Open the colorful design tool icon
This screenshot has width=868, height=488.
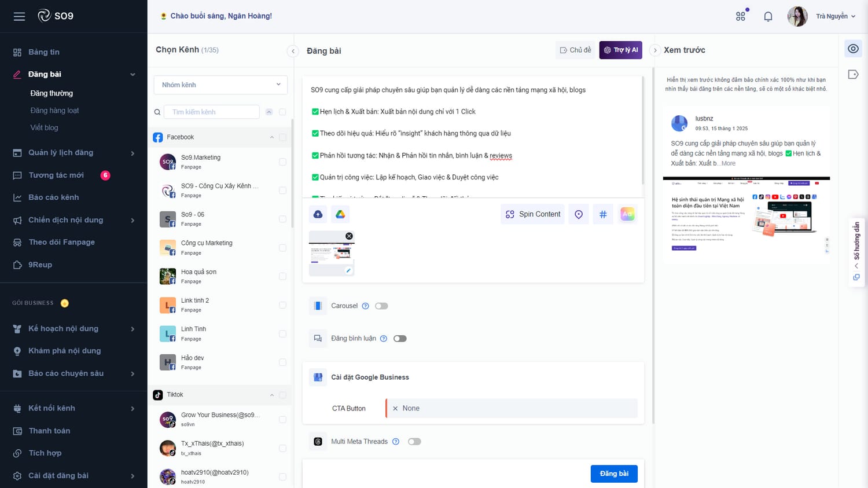[x=627, y=214]
